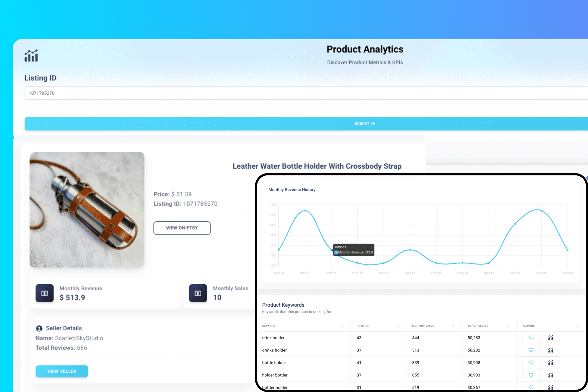Favorite the 'holder bottler' keyword

coord(531,375)
